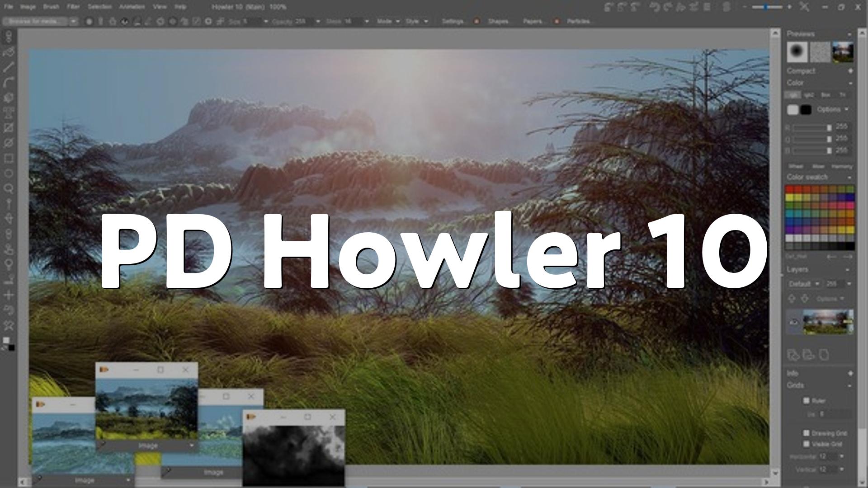Collapse the Color swatch panel
868x488 pixels.
tap(849, 177)
